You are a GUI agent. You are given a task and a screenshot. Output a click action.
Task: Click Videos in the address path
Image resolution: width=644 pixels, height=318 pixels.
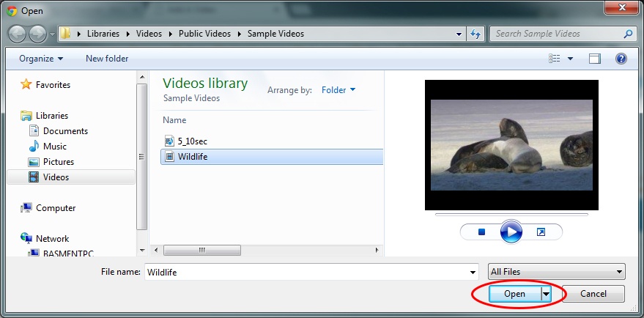pyautogui.click(x=149, y=34)
